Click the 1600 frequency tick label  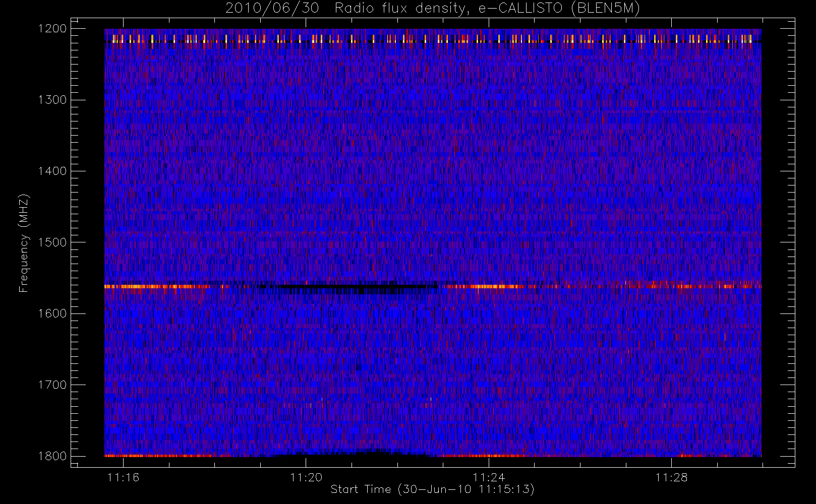[x=52, y=313]
